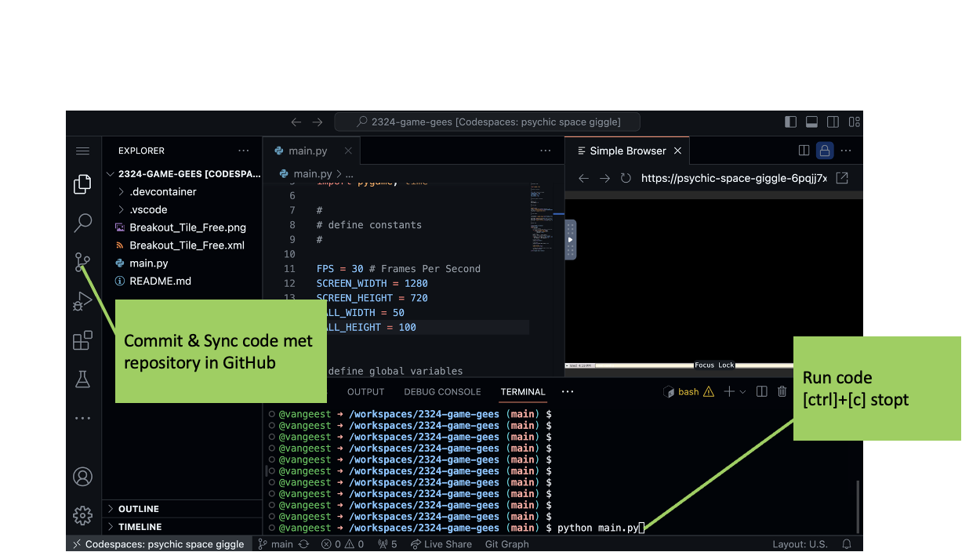
Task: Switch to the DEBUG CONSOLE tab
Action: (x=443, y=391)
